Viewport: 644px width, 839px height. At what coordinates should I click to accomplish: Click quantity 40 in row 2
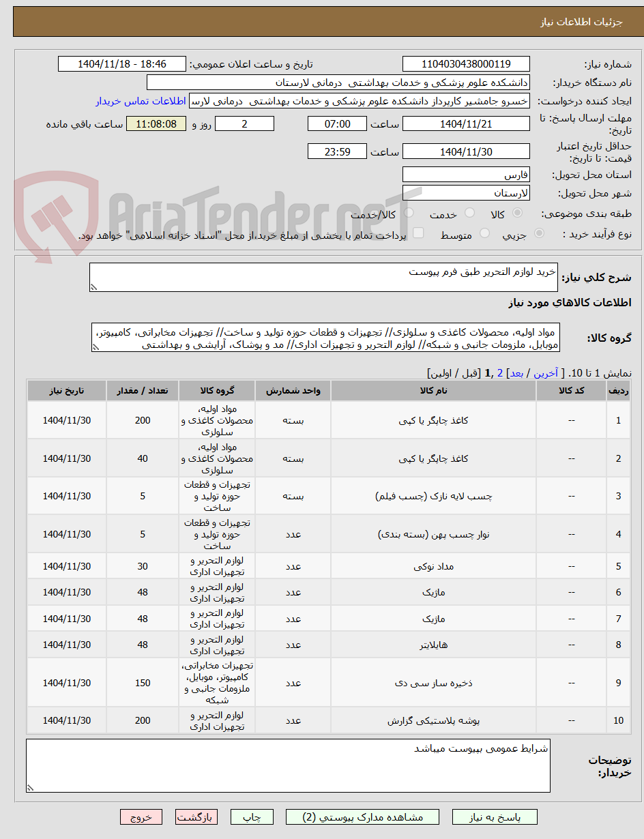[143, 458]
